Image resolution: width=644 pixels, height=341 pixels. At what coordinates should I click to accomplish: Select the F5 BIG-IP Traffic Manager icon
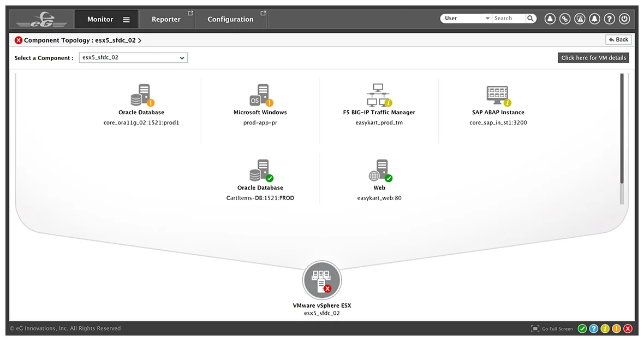coord(379,95)
